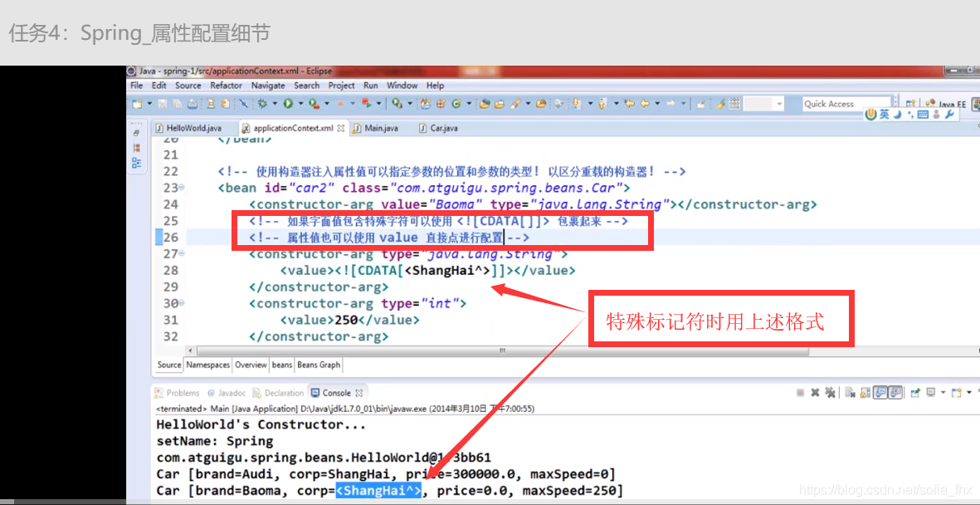Click the Restore icon in left sidebar

(x=137, y=133)
